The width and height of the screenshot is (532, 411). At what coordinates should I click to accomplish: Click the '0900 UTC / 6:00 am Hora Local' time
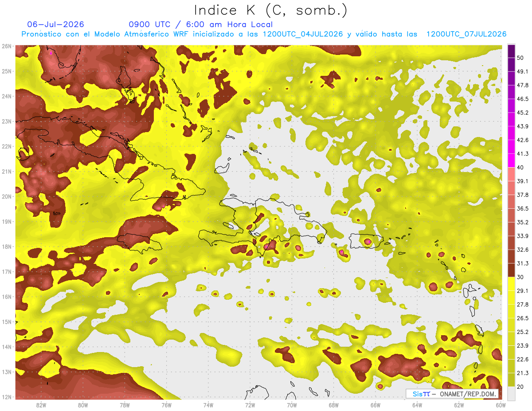(200, 24)
